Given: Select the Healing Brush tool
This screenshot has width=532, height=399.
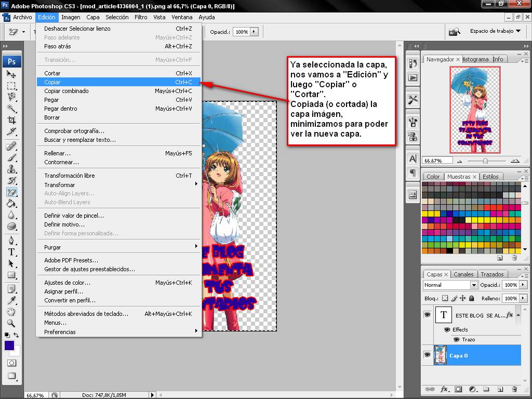Looking at the screenshot, I should [x=11, y=146].
